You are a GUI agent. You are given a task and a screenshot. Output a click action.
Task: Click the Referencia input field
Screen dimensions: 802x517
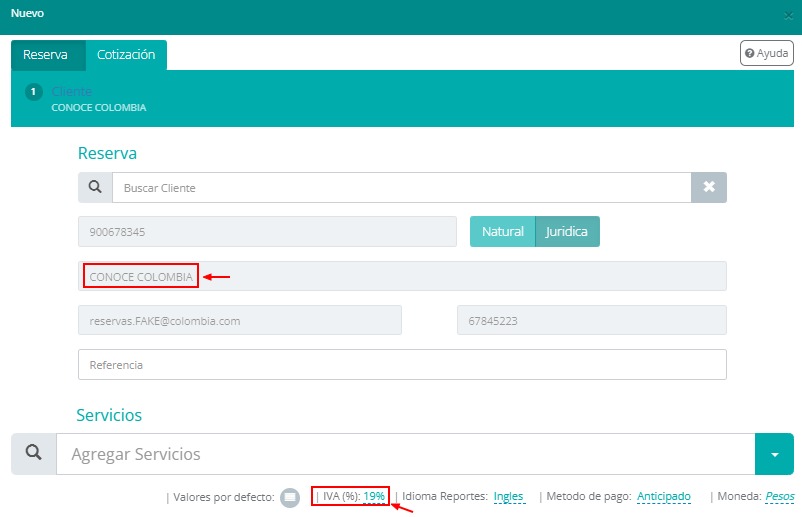(x=401, y=365)
